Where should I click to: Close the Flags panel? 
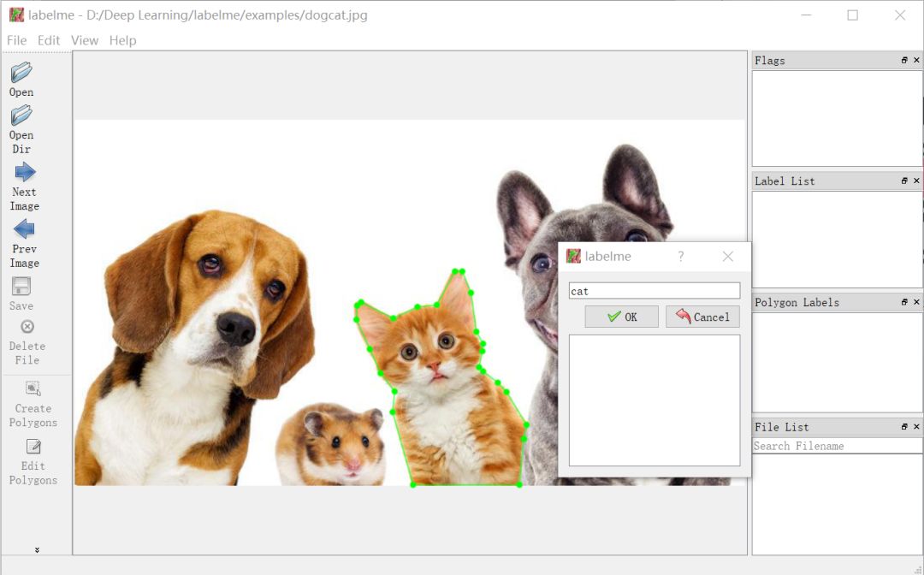(916, 60)
